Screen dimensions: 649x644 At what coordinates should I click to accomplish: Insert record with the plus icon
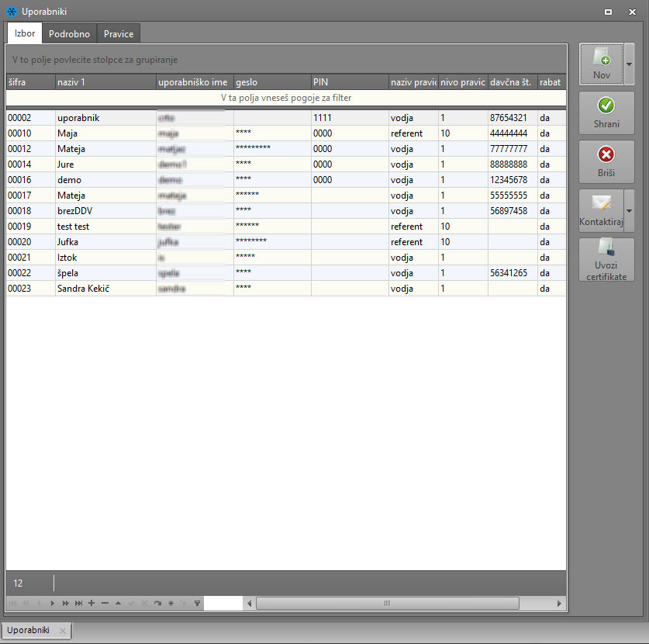tap(91, 604)
